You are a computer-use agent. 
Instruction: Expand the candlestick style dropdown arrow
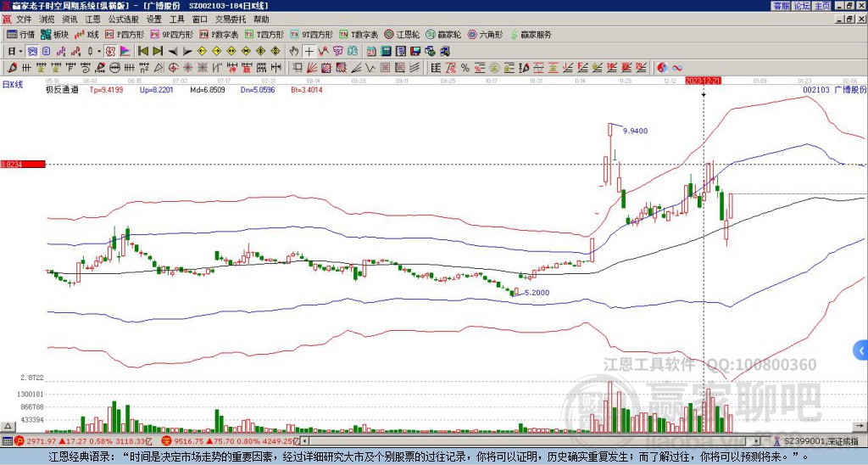click(x=100, y=52)
